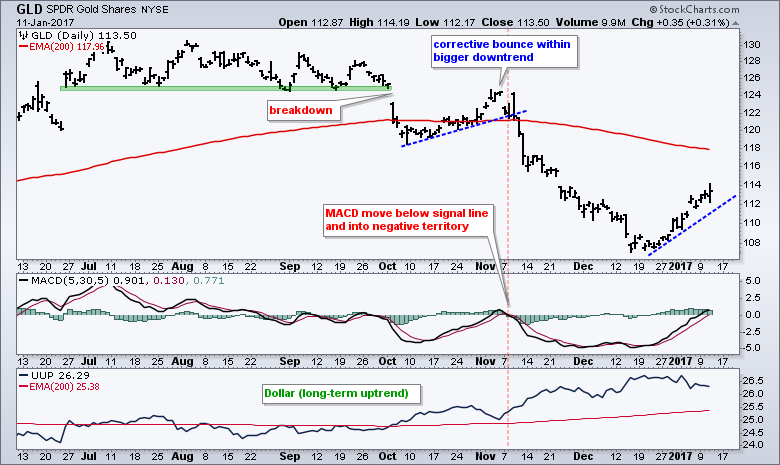Click the GLD ticker symbol title

click(x=29, y=9)
